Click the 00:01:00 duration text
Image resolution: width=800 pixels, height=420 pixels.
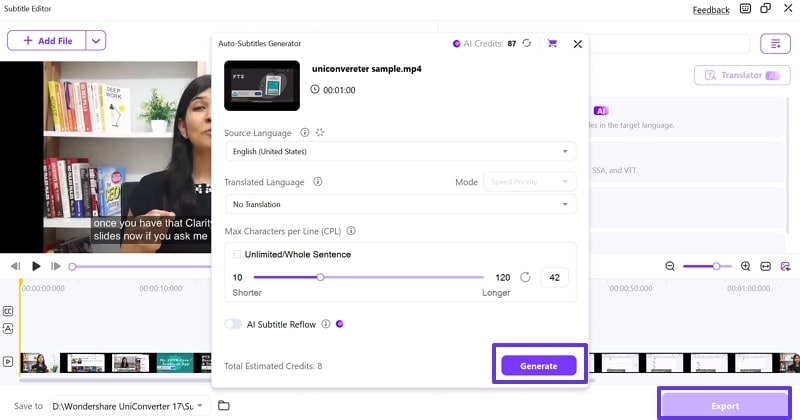(339, 90)
